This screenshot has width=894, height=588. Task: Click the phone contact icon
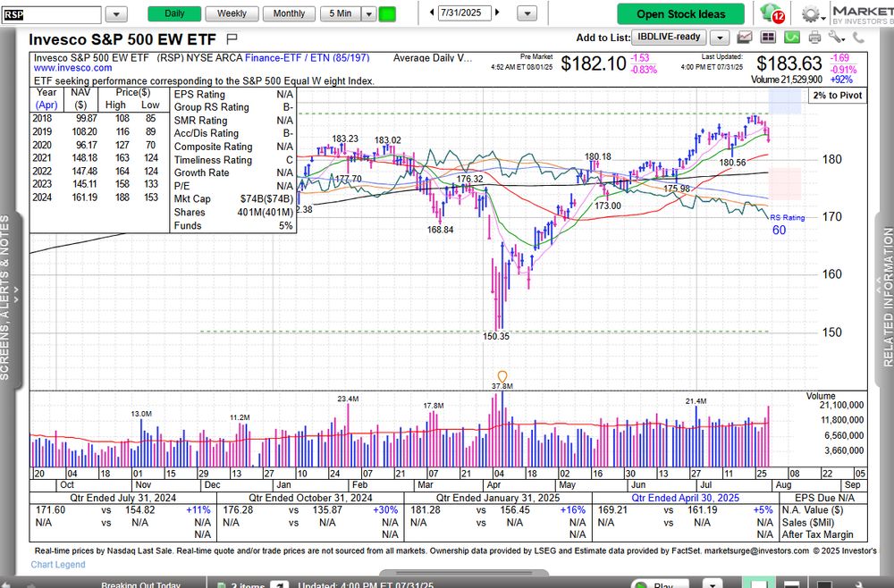click(858, 38)
